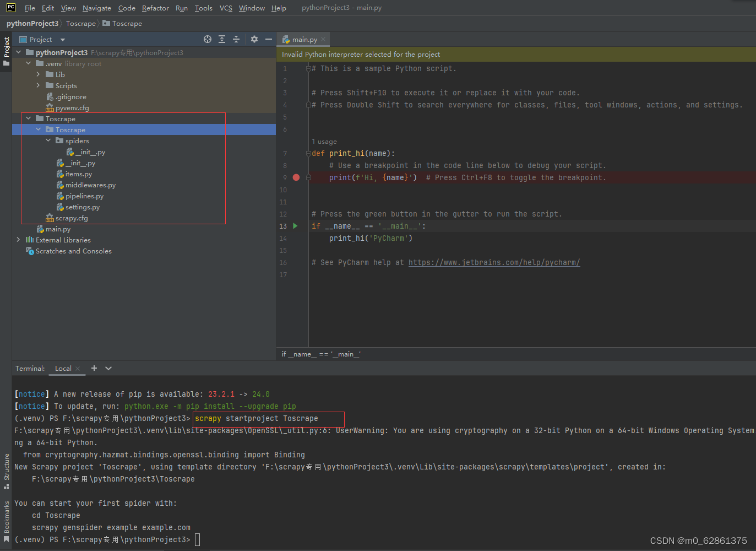756x551 pixels.
Task: Fold the comment block at line 1
Action: point(308,68)
